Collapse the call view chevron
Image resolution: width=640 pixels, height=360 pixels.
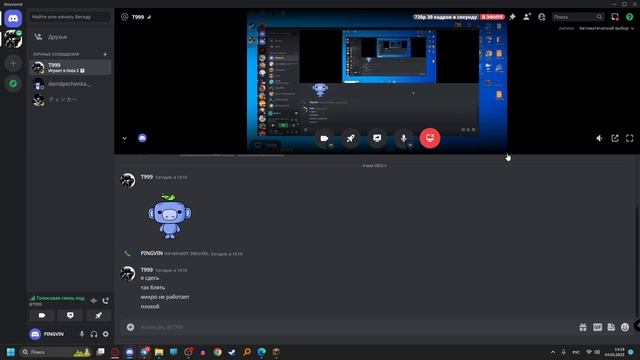tap(124, 138)
